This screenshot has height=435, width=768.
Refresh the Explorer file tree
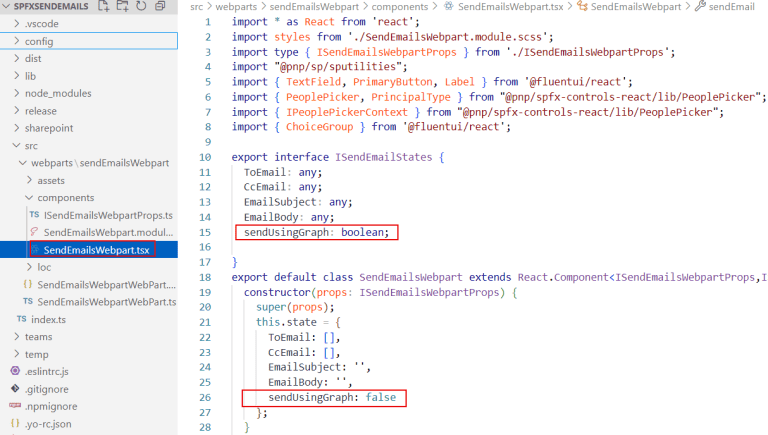pyautogui.click(x=141, y=7)
